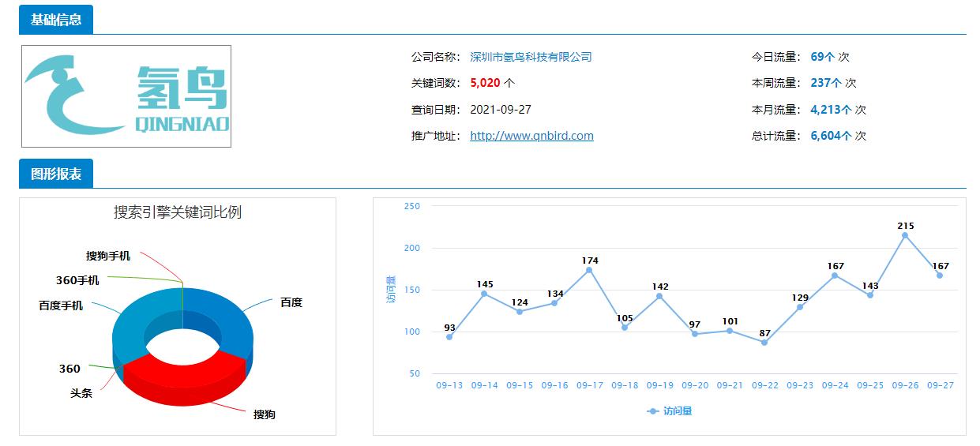Select the 搜狗 pie label
This screenshot has width=980, height=446.
[x=265, y=414]
